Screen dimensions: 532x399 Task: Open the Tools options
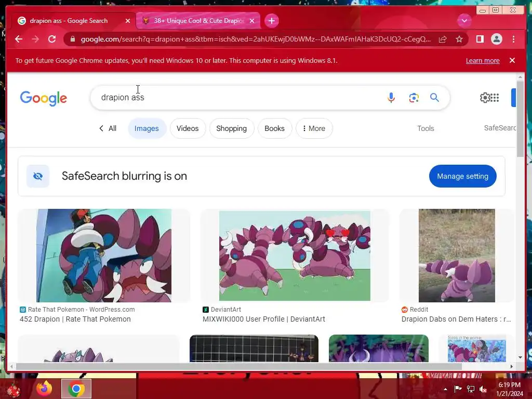pos(425,128)
